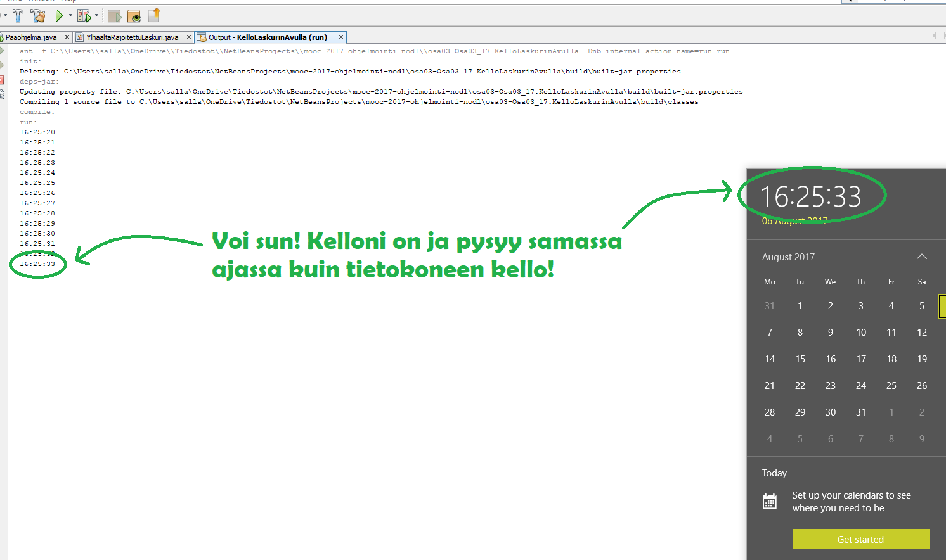Click the grey run-tests toolbar icon
Screen dimensions: 946x560
[x=114, y=15]
